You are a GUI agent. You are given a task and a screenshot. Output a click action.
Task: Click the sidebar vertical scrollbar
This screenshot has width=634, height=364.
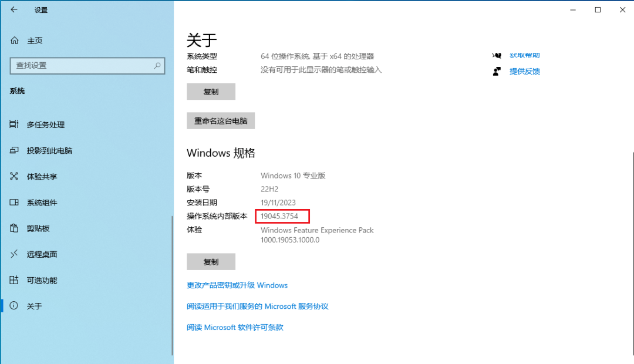click(172, 285)
